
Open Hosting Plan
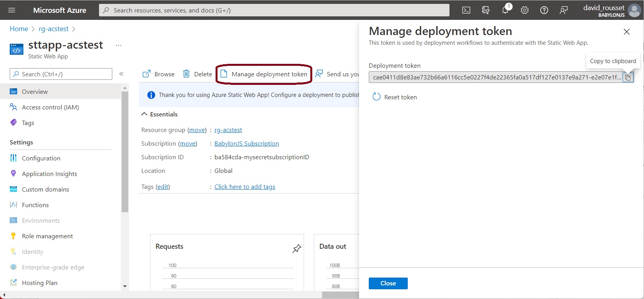[x=39, y=283]
